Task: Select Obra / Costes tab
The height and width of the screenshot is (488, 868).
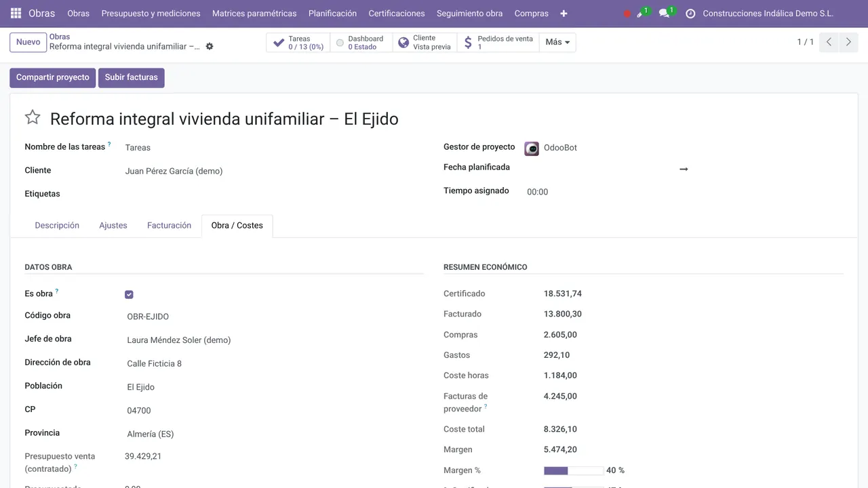Action: [237, 226]
